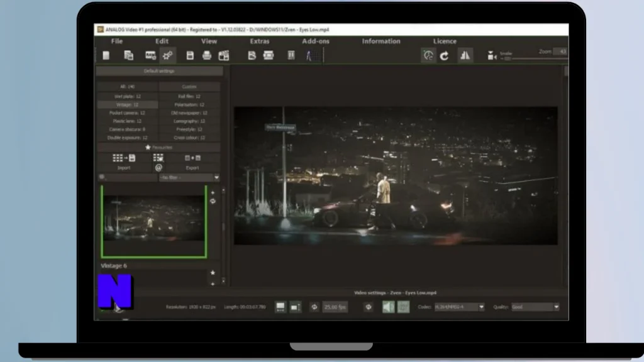The width and height of the screenshot is (644, 362).
Task: Toggle the green button next to speaker
Action: [403, 307]
